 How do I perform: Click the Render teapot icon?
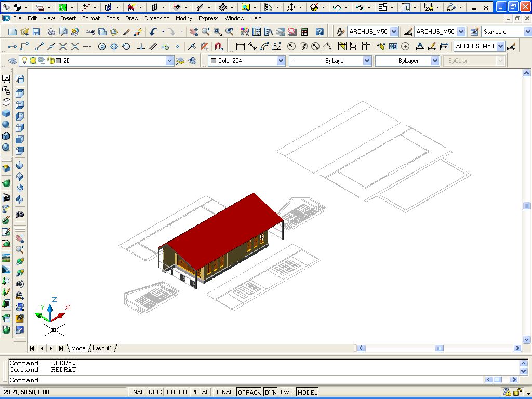[x=6, y=183]
